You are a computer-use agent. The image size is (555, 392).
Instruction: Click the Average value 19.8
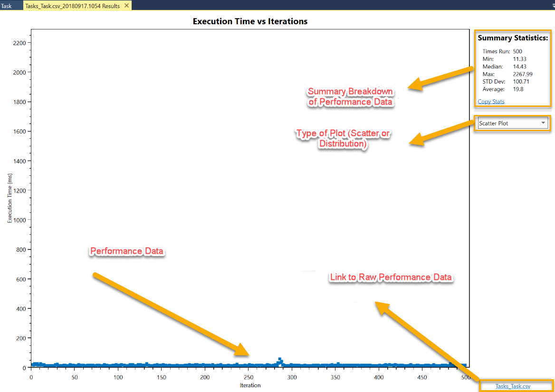(518, 89)
